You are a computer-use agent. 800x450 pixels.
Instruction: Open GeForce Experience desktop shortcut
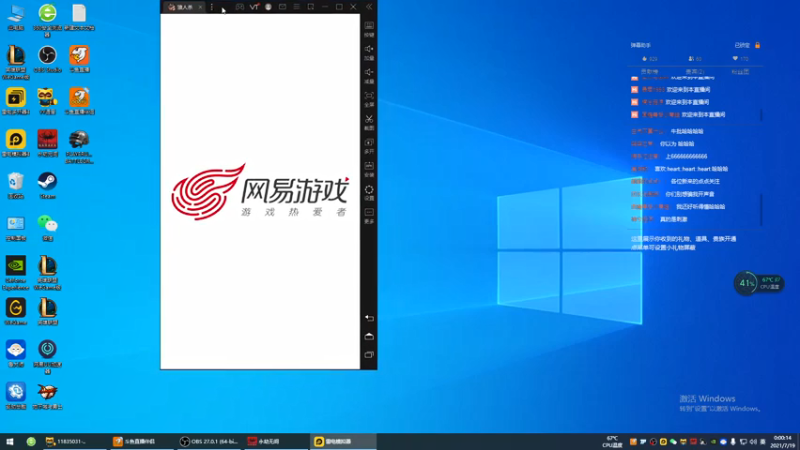[x=16, y=273]
